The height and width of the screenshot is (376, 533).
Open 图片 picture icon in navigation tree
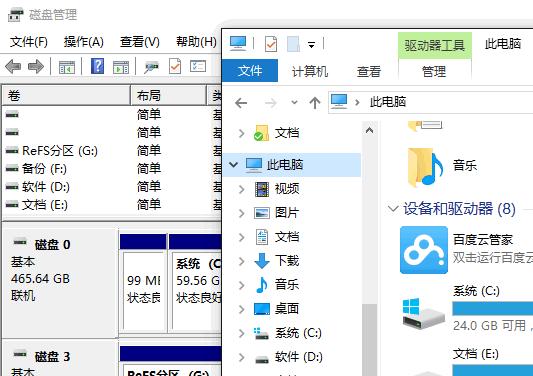(x=262, y=213)
